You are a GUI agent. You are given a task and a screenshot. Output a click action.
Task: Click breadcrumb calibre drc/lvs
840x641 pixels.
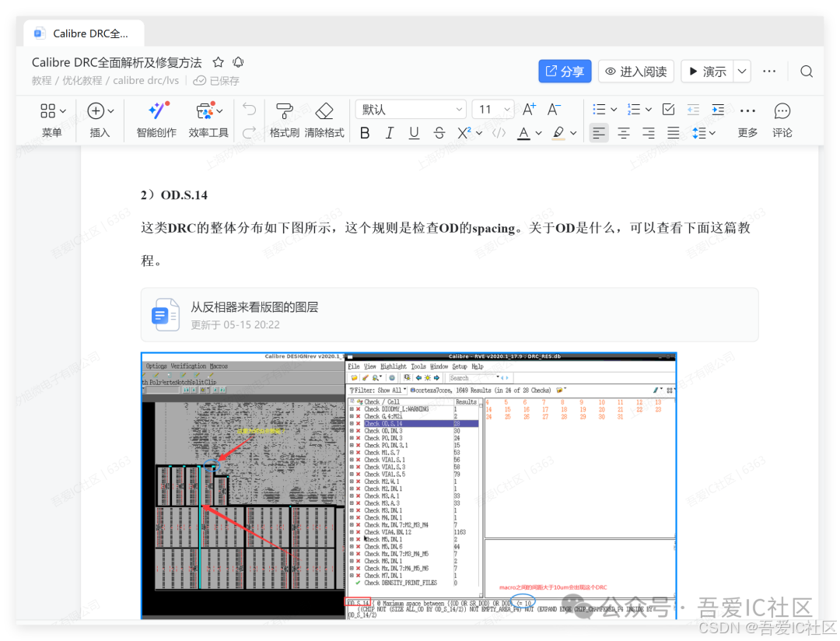[x=145, y=80]
